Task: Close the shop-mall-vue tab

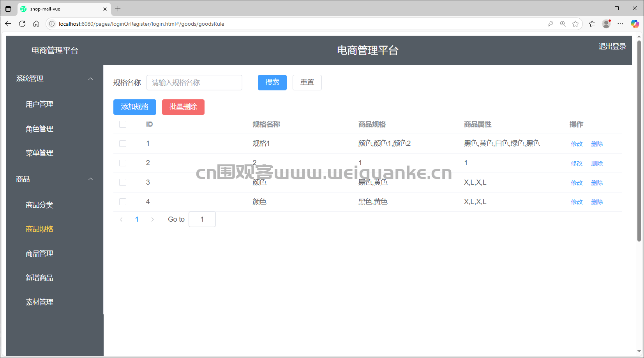Action: (105, 9)
